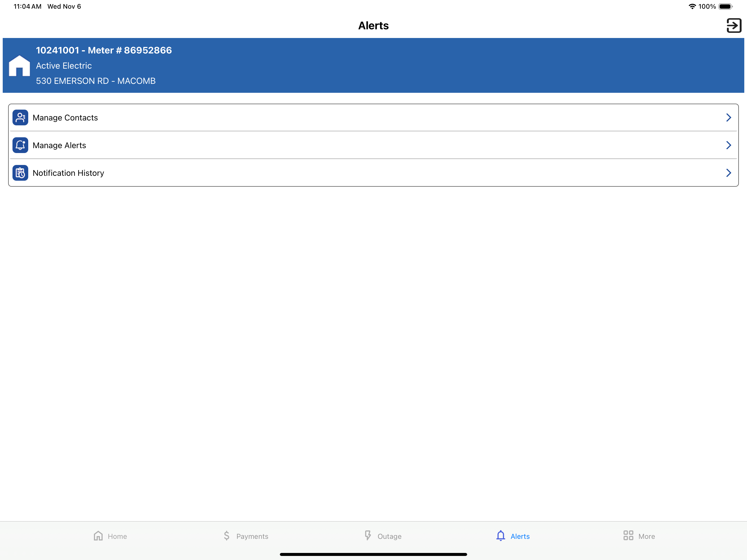Viewport: 747px width, 560px height.
Task: Tap the Wi-Fi icon in status bar
Action: click(692, 7)
